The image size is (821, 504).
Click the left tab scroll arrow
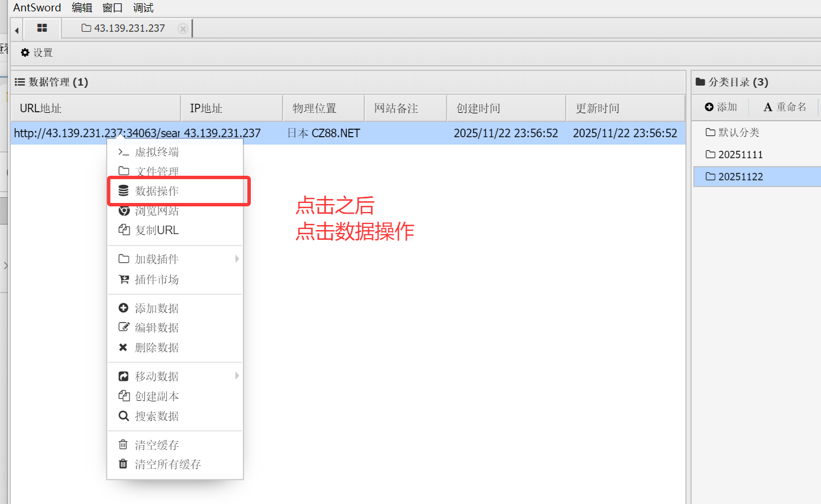point(16,30)
